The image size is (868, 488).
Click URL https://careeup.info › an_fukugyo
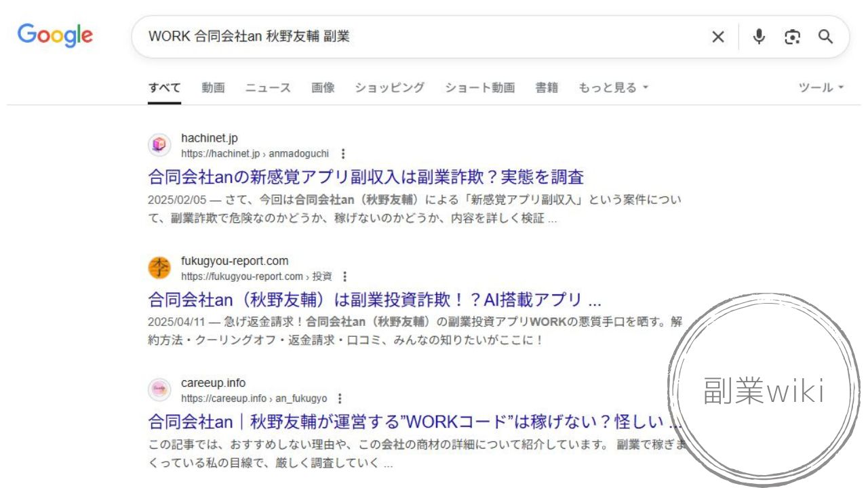pos(254,399)
